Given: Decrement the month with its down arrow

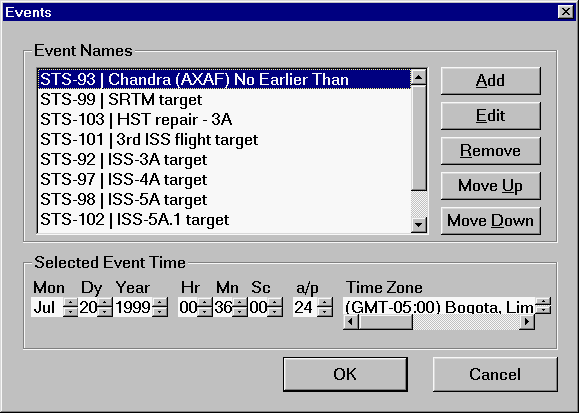Looking at the screenshot, I should (70, 312).
